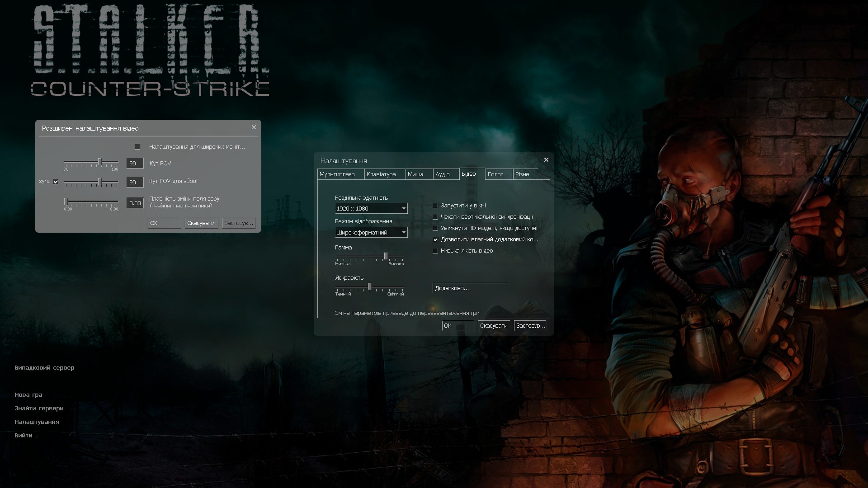Click Скасувати in advanced video window
The image size is (868, 488).
coord(201,223)
